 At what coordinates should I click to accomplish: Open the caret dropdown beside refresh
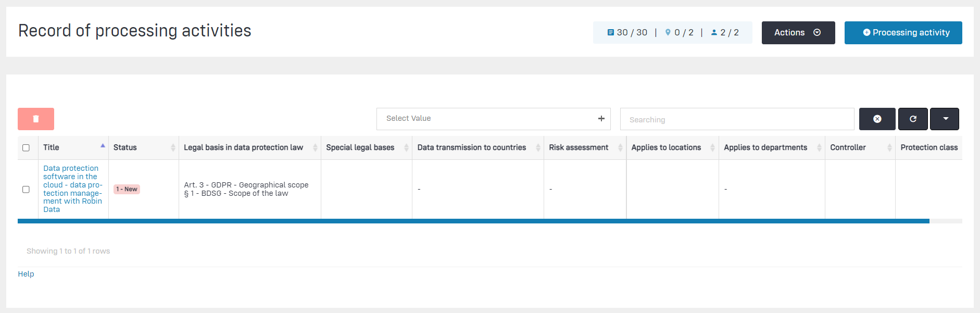tap(945, 119)
